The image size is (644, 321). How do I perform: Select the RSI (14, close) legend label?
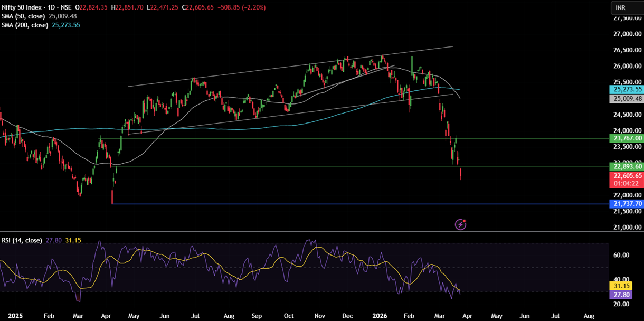click(22, 240)
